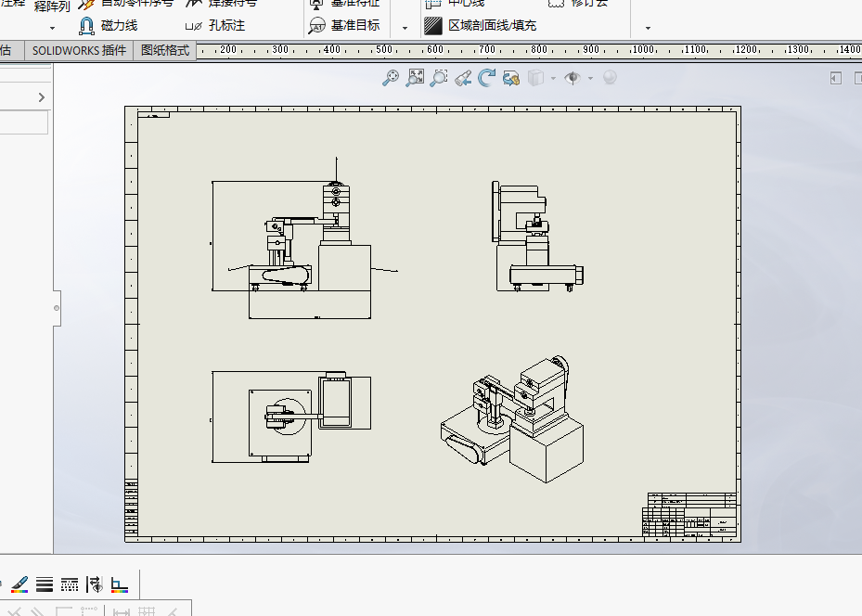This screenshot has height=616, width=862.
Task: Open dropdown arrow beside 基准目标
Action: click(405, 28)
